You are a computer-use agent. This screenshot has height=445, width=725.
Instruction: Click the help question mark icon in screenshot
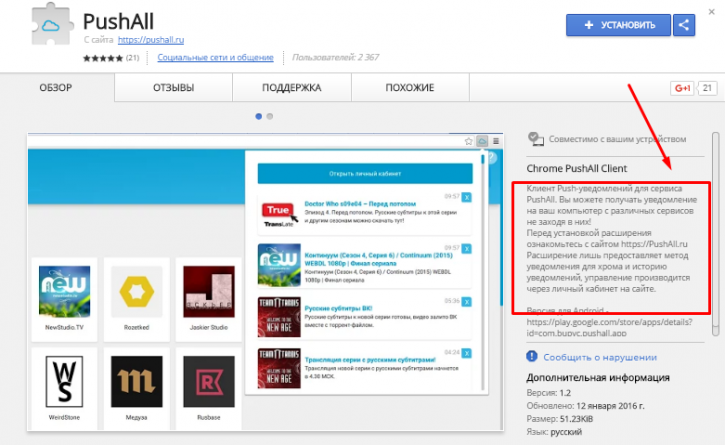(492, 158)
